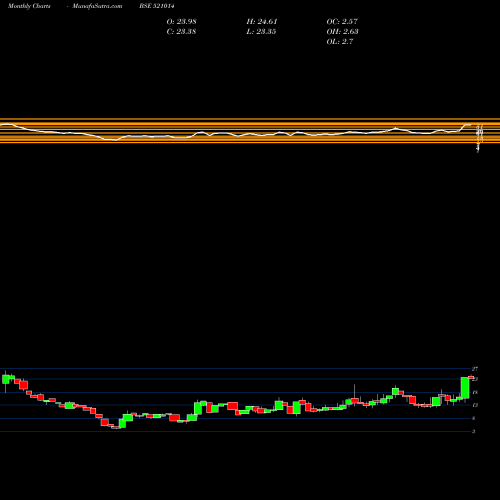The image size is (500, 500).
Task: Click the 13 price axis label
Action: 475,405
